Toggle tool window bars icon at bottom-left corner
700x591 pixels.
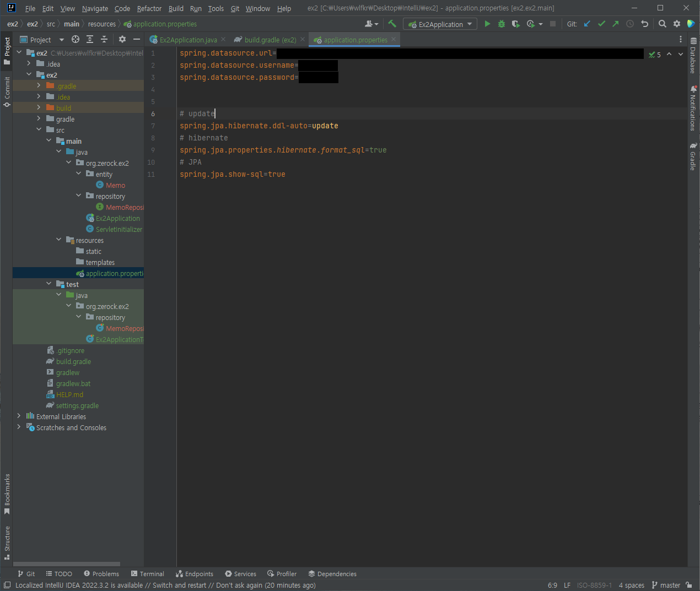point(7,585)
